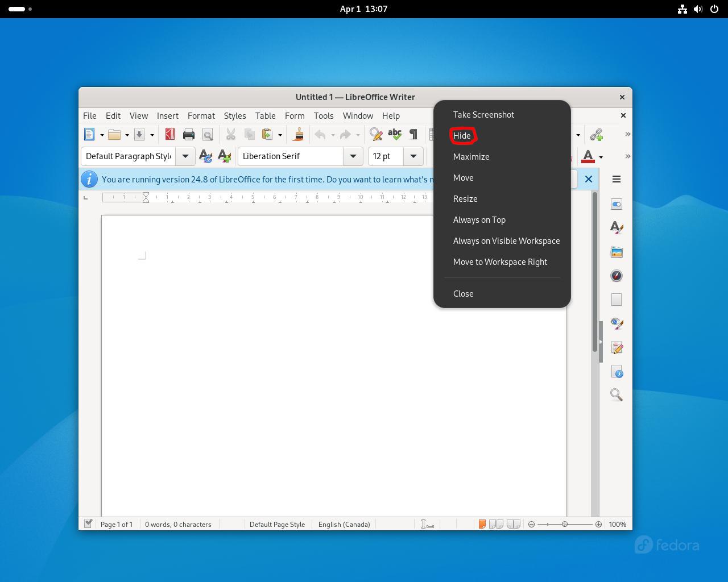This screenshot has height=582, width=728.
Task: Toggle Print Preview icon
Action: click(208, 135)
